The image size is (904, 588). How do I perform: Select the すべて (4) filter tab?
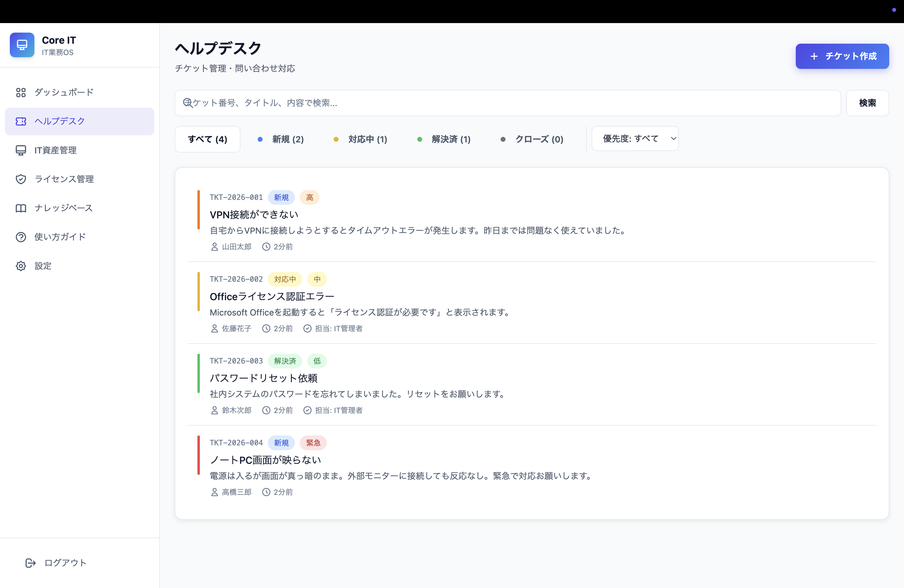[207, 139]
